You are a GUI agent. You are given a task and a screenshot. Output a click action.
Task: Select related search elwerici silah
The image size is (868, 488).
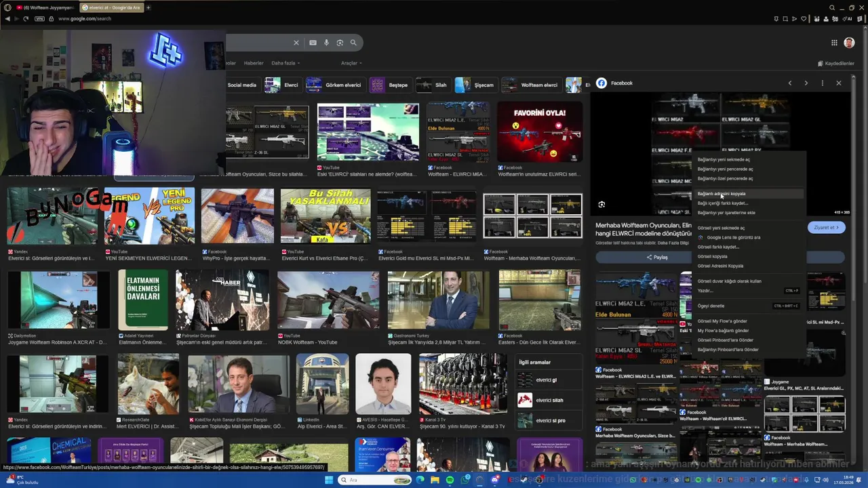coord(549,401)
